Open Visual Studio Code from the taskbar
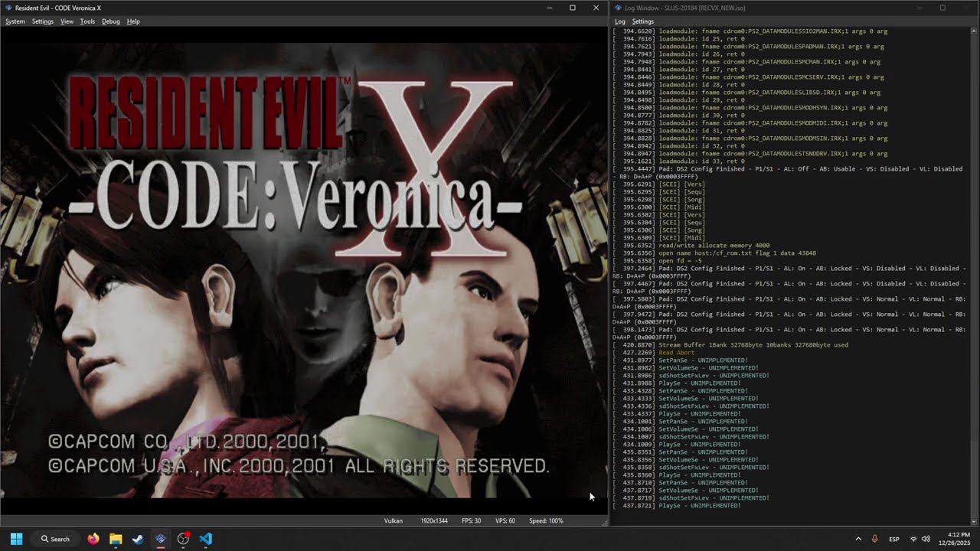This screenshot has height=551, width=980. click(x=205, y=539)
